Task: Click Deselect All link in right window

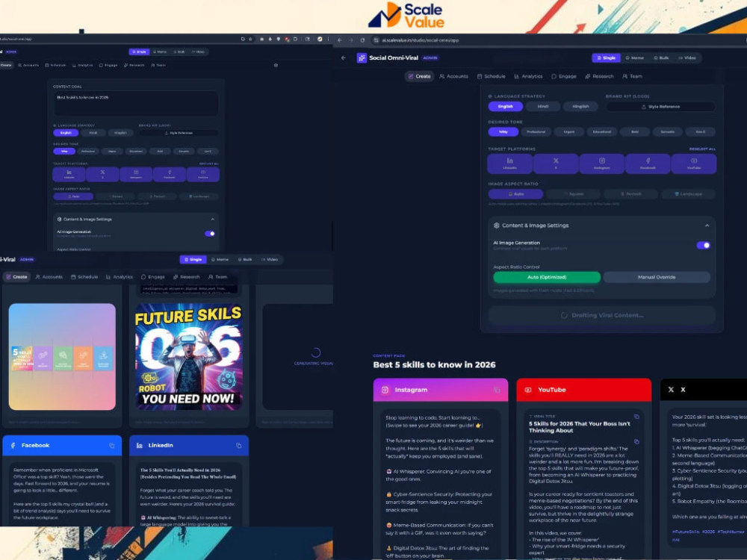Action: [702, 149]
